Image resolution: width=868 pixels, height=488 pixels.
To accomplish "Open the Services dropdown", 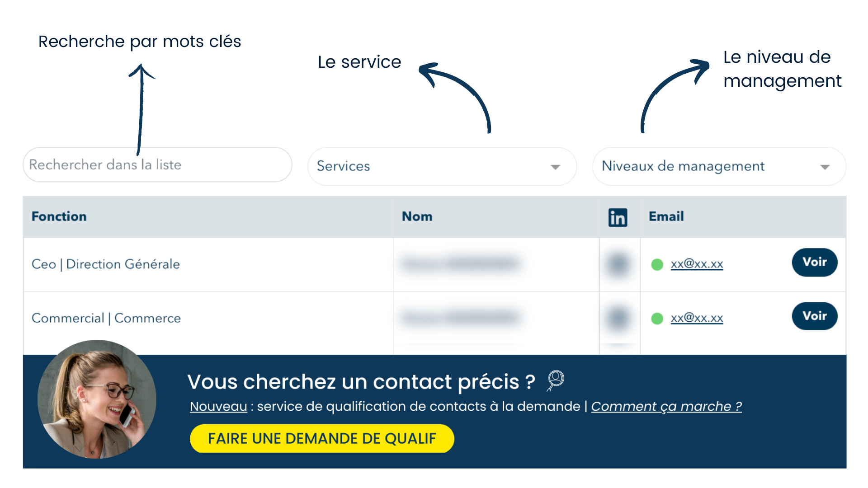I will pyautogui.click(x=442, y=166).
